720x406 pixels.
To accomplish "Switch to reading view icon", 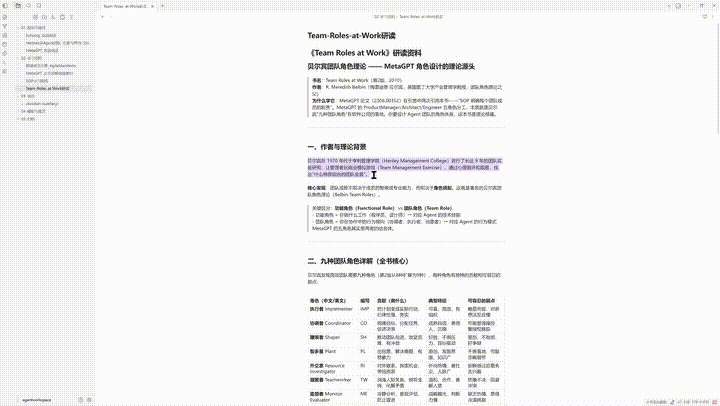I will coord(705,17).
